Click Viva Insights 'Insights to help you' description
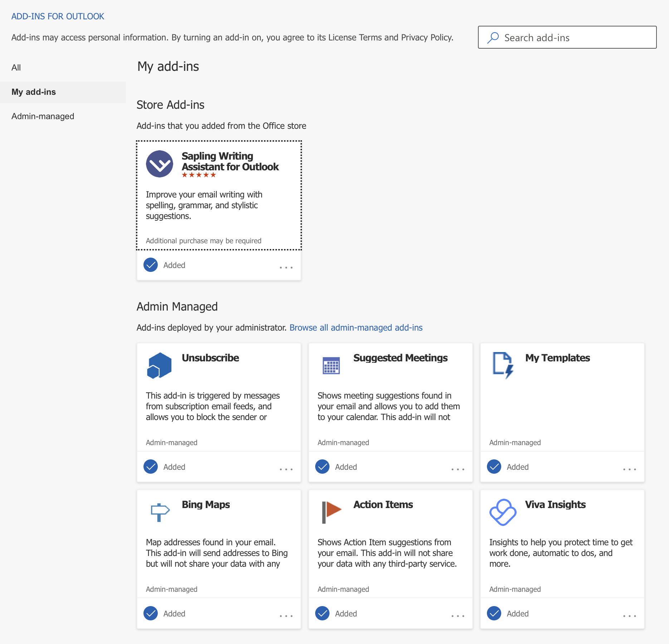This screenshot has width=669, height=644. coord(561,553)
